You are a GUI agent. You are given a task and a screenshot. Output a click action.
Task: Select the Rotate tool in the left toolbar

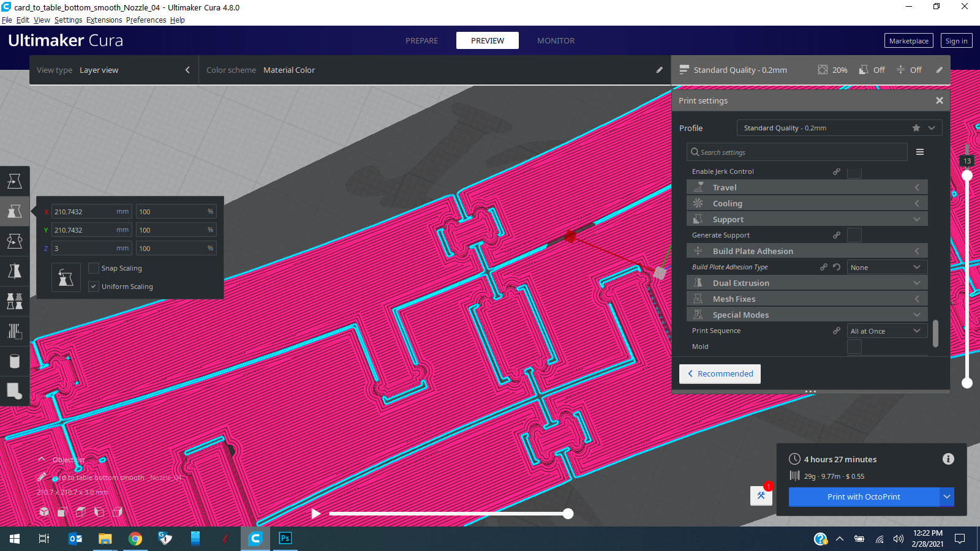(x=15, y=241)
